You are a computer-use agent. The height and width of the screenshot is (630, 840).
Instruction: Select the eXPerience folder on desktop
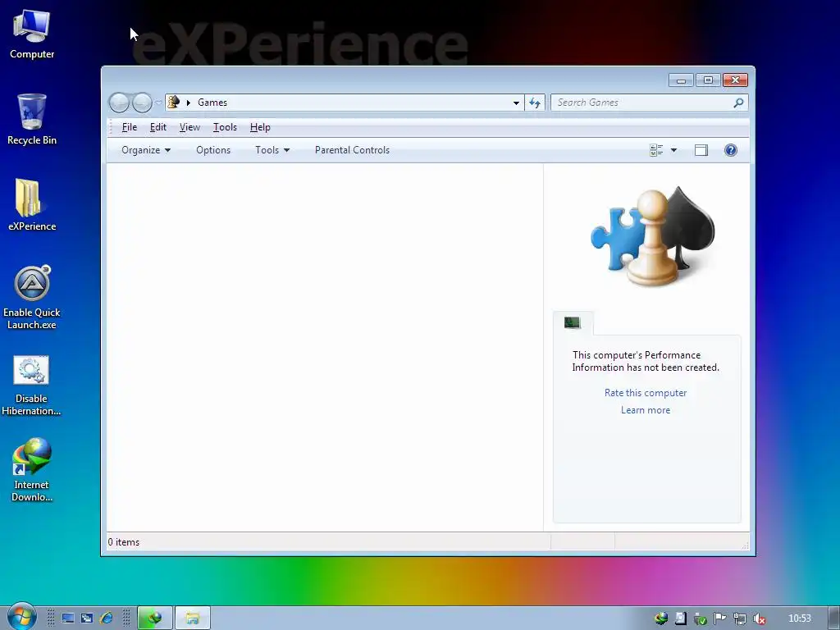pos(32,205)
